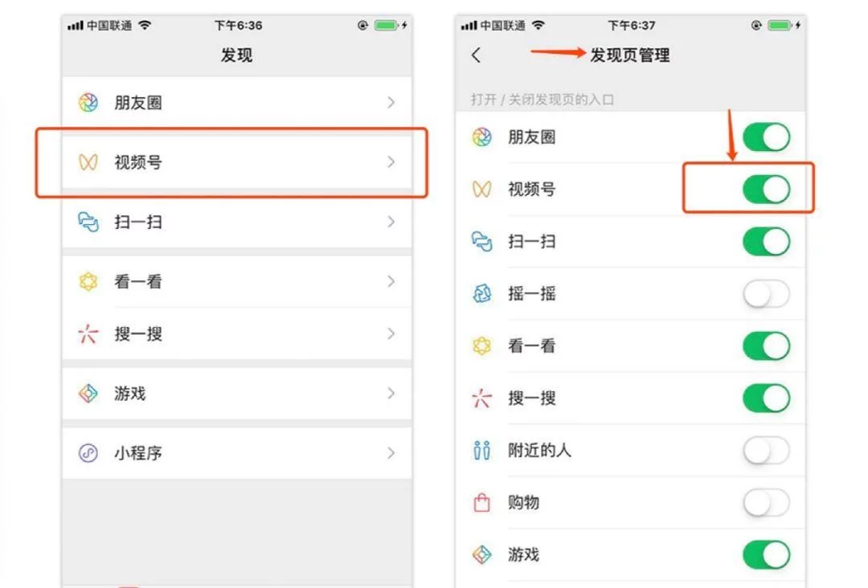The width and height of the screenshot is (868, 588).
Task: Turn on the 购物 toggle switch
Action: coord(766,502)
